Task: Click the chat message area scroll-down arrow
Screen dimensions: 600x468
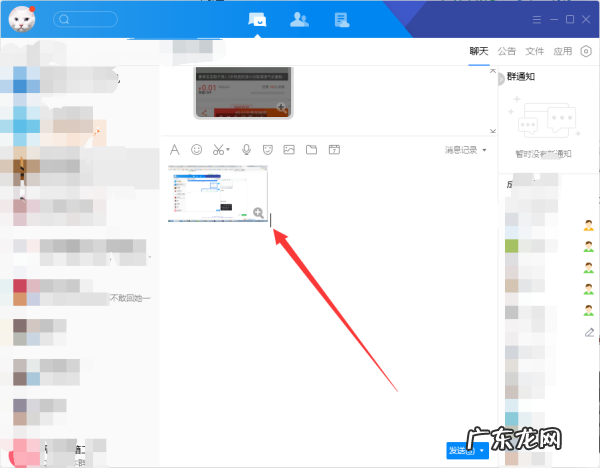Action: tap(493, 131)
